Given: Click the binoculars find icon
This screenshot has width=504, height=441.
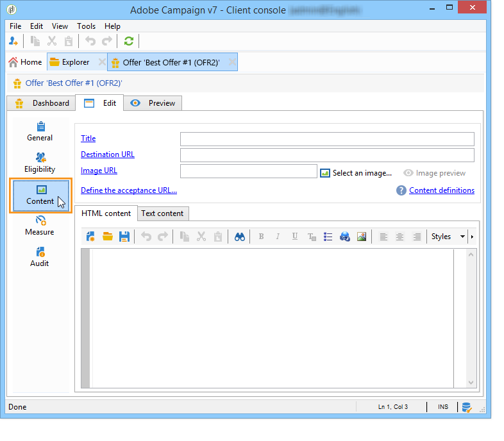Looking at the screenshot, I should [239, 237].
